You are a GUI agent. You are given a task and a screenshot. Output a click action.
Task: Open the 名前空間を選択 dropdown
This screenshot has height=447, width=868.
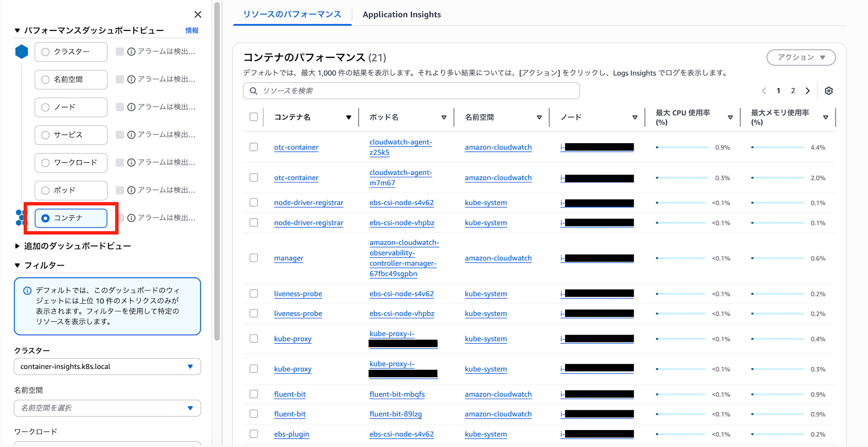tap(107, 408)
